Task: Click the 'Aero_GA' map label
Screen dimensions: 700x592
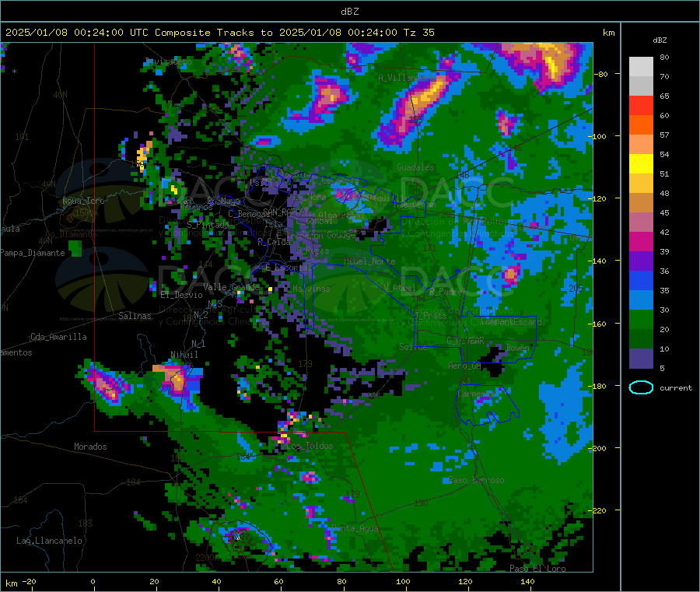Action: pos(464,366)
